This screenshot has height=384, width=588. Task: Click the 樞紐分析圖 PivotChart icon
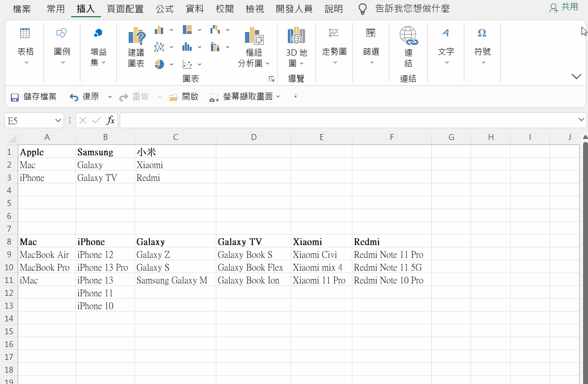point(254,36)
